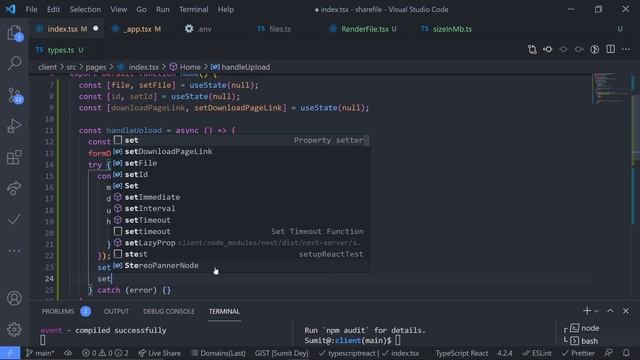
Task: Open the Extensions view
Action: pyautogui.click(x=14, y=157)
